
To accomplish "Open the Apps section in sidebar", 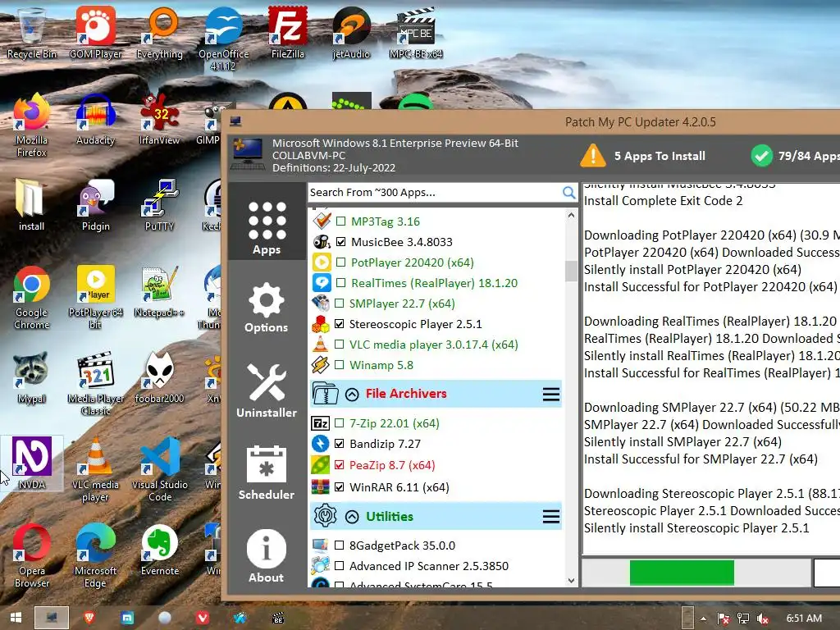I will pyautogui.click(x=267, y=221).
